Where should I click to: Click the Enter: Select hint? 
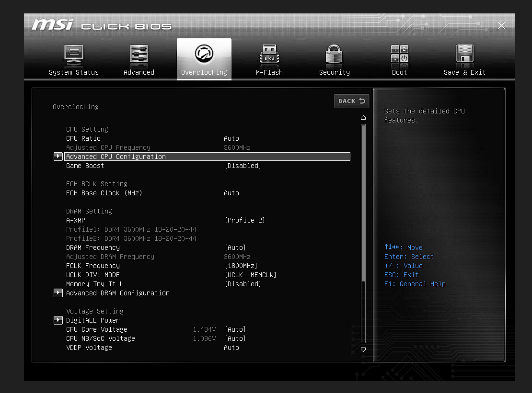coord(409,257)
